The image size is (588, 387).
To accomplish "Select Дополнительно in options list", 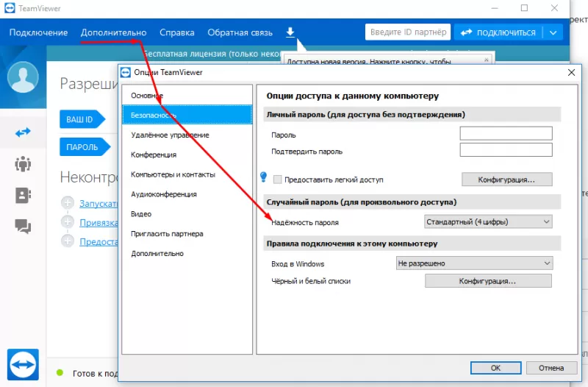I will pos(187,253).
